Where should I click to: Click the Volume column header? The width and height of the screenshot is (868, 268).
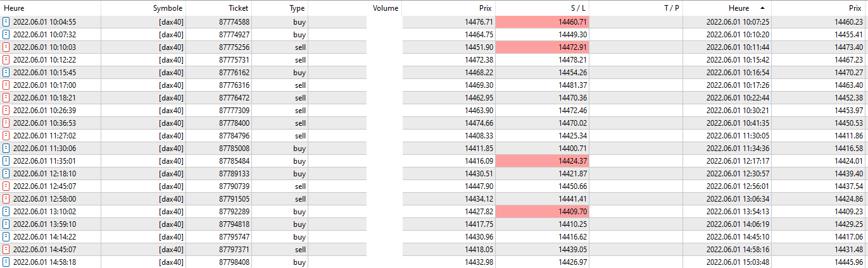point(385,8)
